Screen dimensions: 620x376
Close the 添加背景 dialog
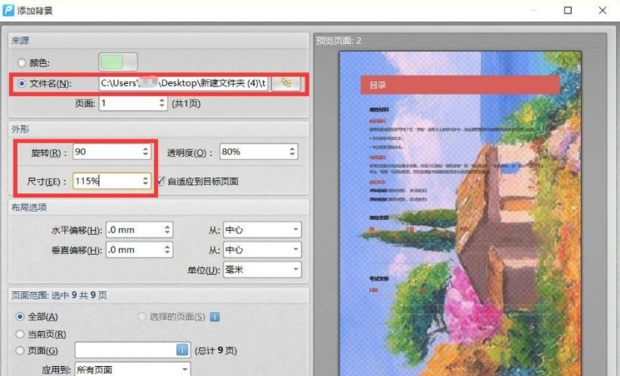603,10
